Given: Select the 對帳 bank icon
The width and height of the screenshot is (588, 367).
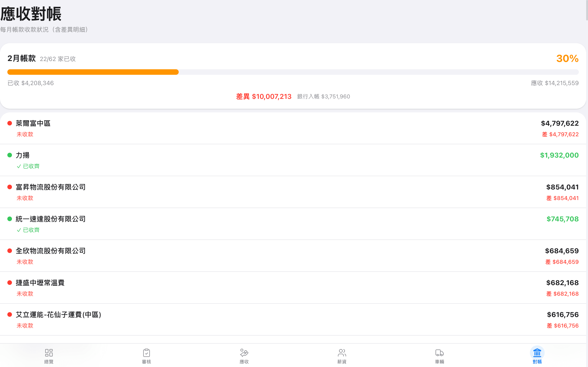Looking at the screenshot, I should pyautogui.click(x=537, y=353).
